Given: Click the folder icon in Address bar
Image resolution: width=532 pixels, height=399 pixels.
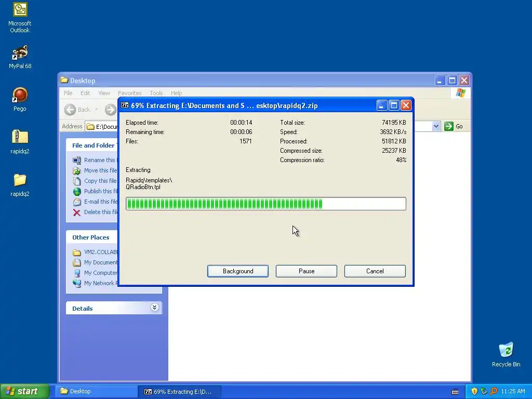Looking at the screenshot, I should [90, 127].
